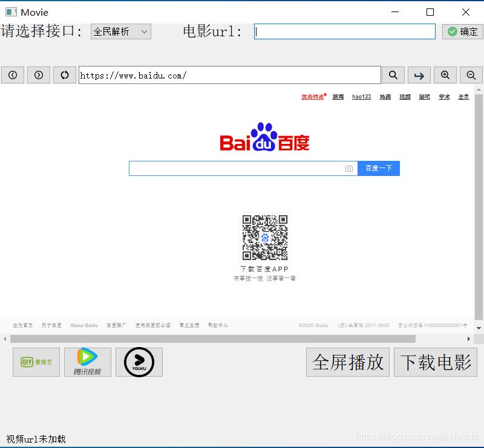This screenshot has width=484, height=448.
Task: Open the 学术 link
Action: click(x=444, y=97)
